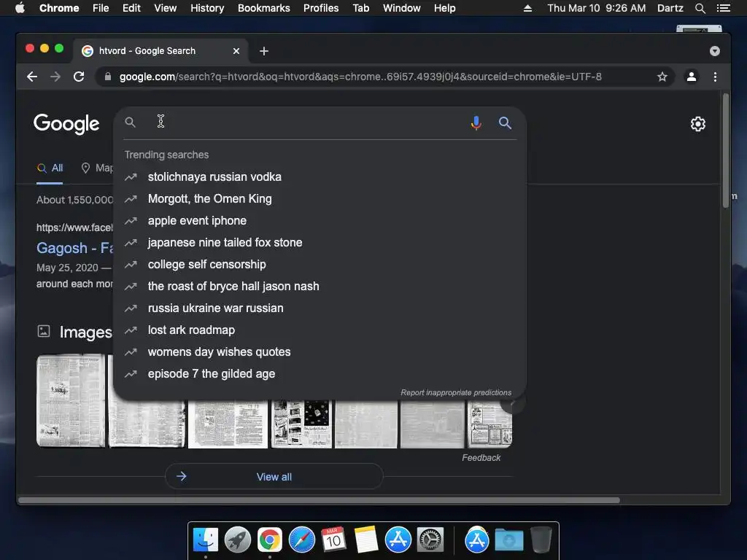Image resolution: width=747 pixels, height=560 pixels.
Task: Open Control Center list icon
Action: [x=723, y=8]
